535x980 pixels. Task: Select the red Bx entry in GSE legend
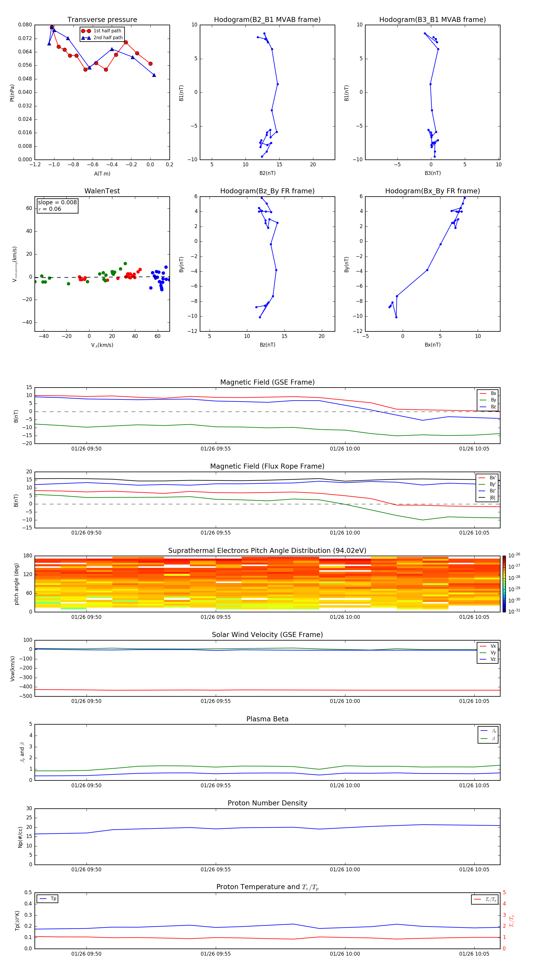pos(488,393)
